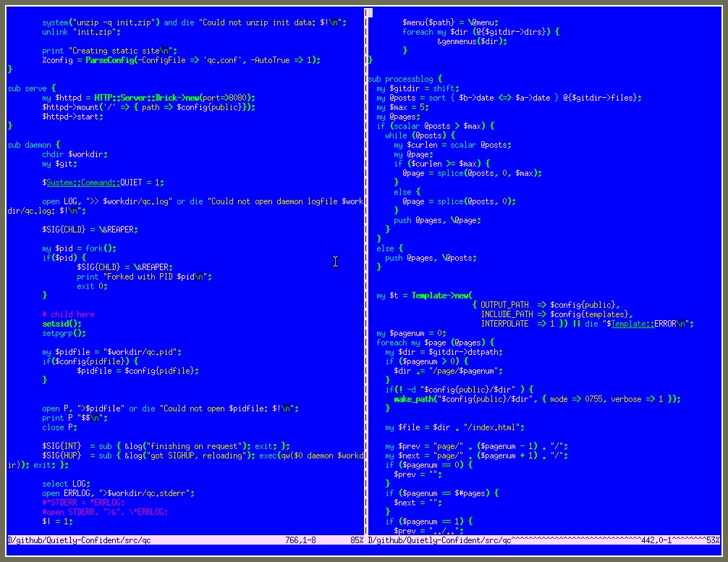Image resolution: width=728 pixels, height=562 pixels.
Task: Click 'my $pidfile = "$workdir/qc.pid";'
Action: click(112, 352)
